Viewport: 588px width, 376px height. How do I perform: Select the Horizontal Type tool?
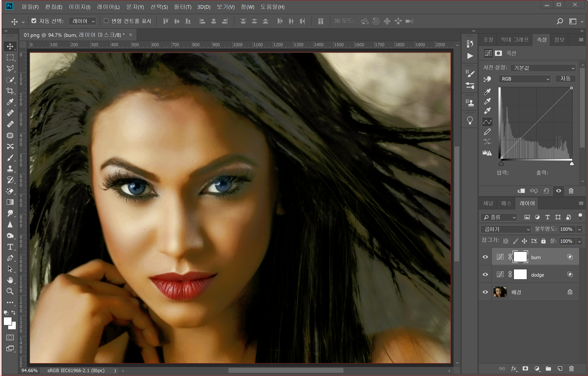coord(10,247)
